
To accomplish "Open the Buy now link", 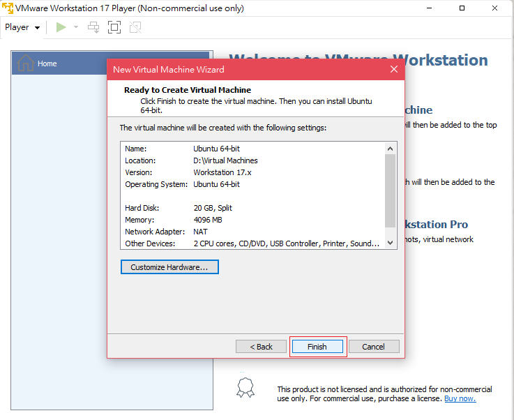I will pyautogui.click(x=460, y=398).
